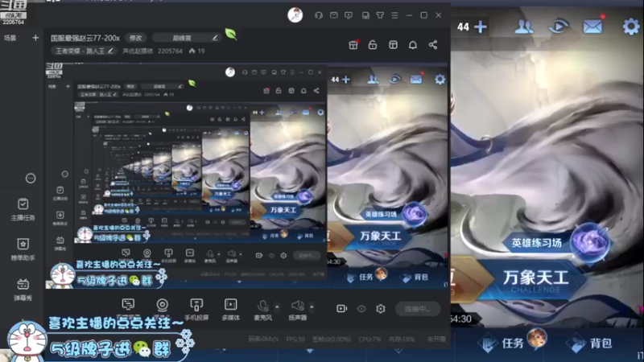Click the FPS:30 status
Image resolution: width=644 pixels, height=362 pixels.
click(295, 339)
